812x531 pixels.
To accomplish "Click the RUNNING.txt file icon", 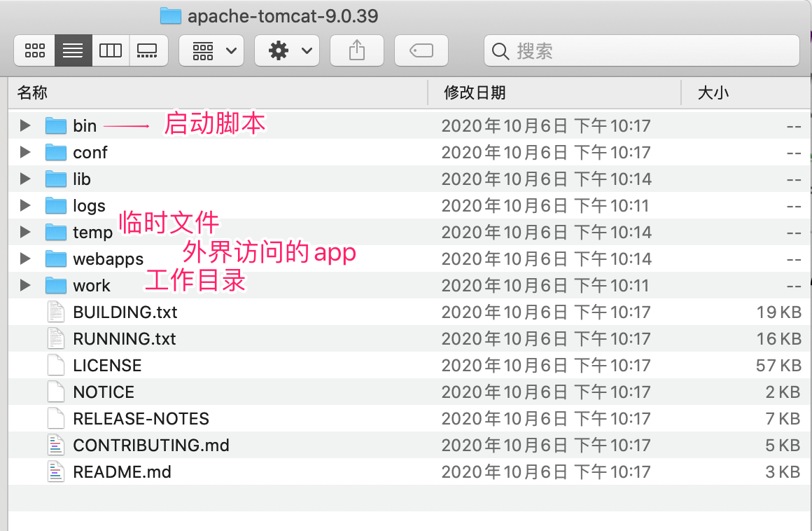I will coord(56,338).
